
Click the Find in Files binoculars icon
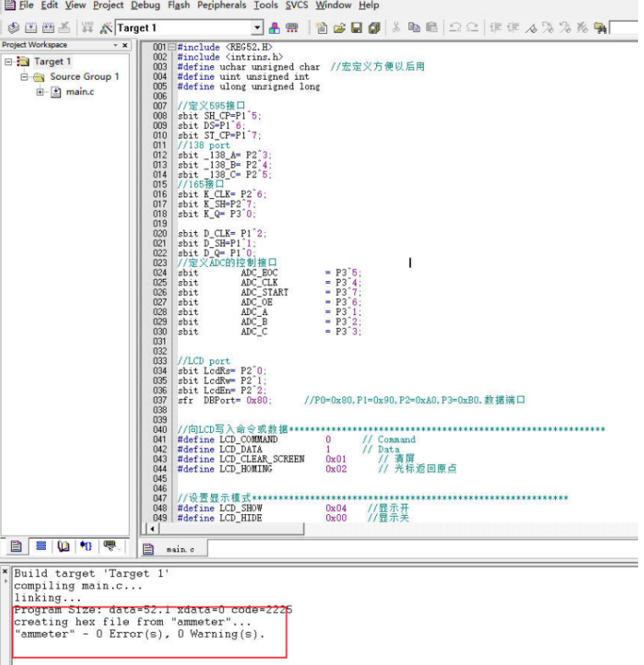(x=600, y=28)
